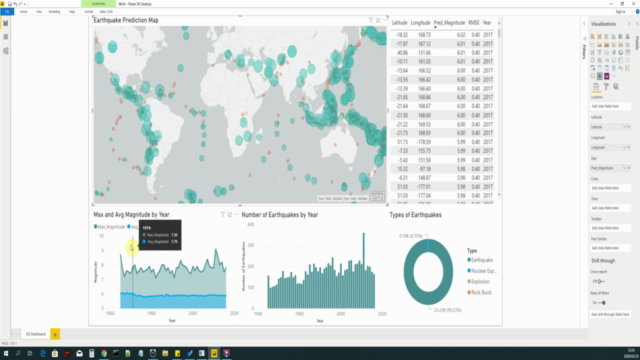Select the stacked bar chart visualization

pyautogui.click(x=593, y=37)
